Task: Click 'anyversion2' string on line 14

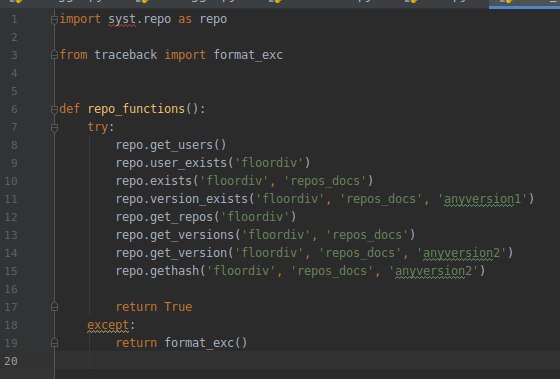Action: pos(461,253)
